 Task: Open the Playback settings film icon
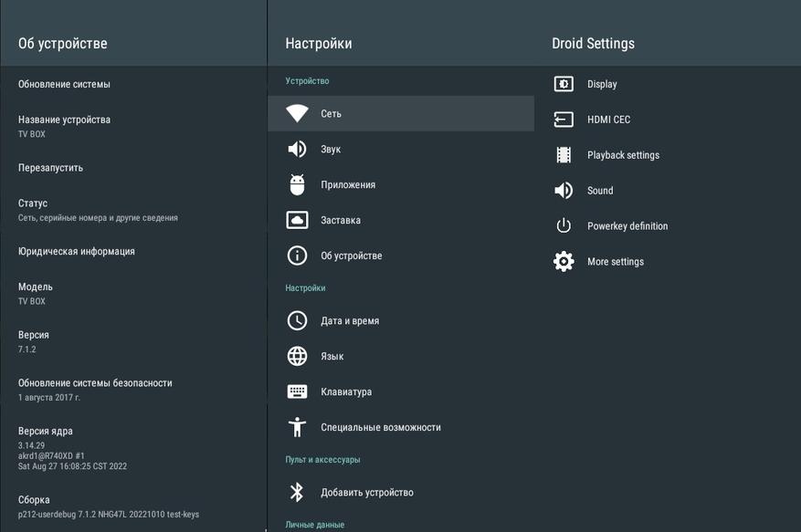coord(564,155)
